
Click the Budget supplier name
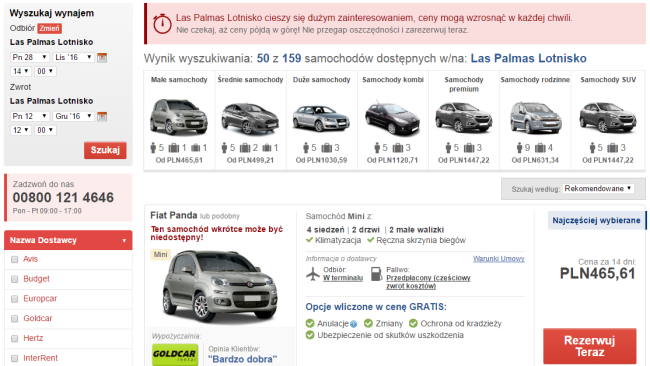pos(36,279)
